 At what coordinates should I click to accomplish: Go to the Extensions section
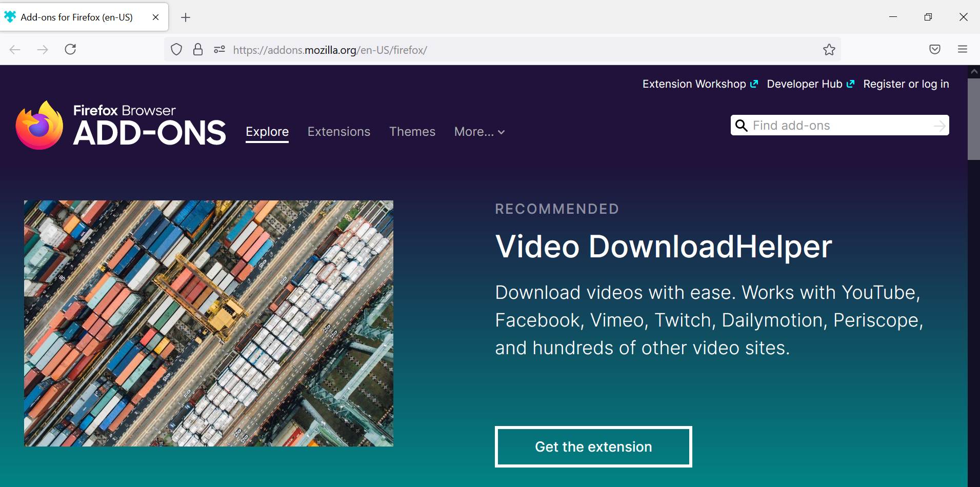(339, 132)
